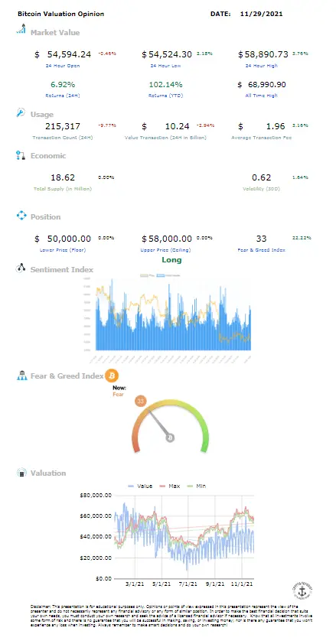This screenshot has width=336, height=644.
Task: Click the Returns (YTD) label
Action: [165, 96]
